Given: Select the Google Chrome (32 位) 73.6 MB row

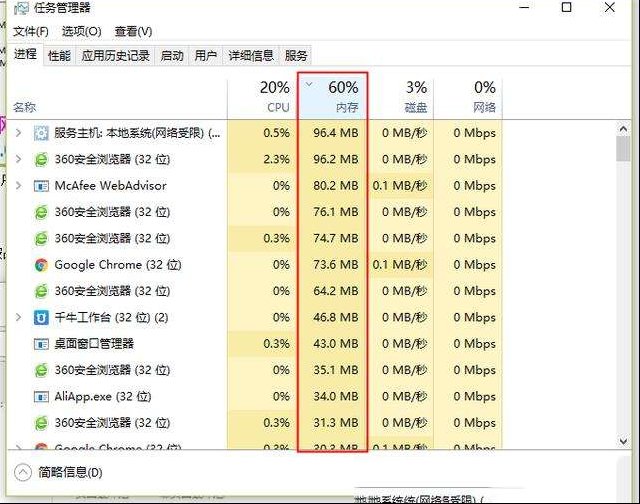Looking at the screenshot, I should (x=254, y=265).
